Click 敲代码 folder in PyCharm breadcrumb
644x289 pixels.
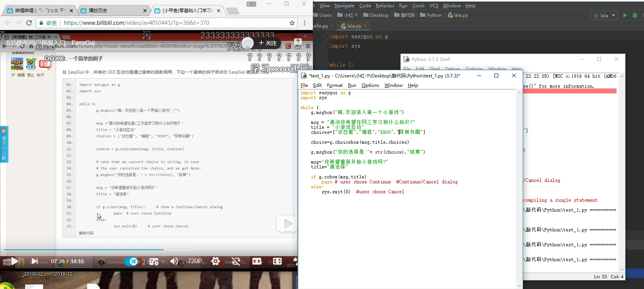click(404, 15)
